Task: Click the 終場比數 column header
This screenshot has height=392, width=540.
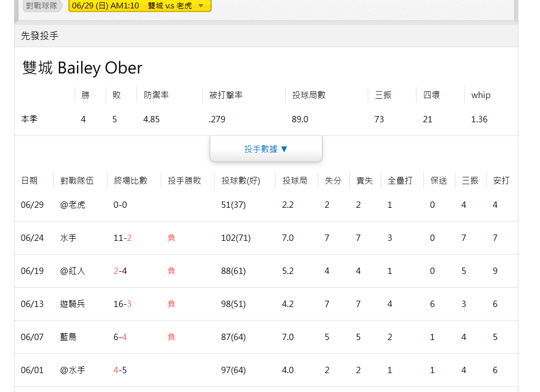Action: pos(130,181)
